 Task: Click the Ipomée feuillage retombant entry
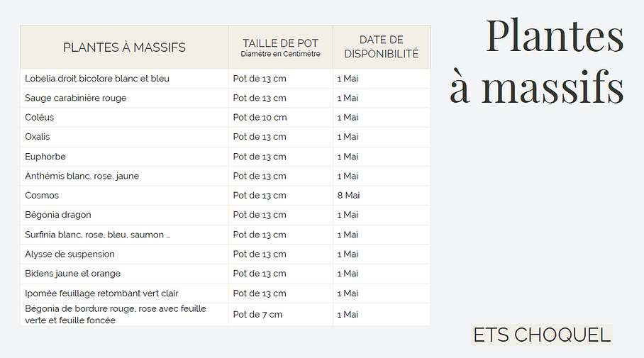[101, 293]
